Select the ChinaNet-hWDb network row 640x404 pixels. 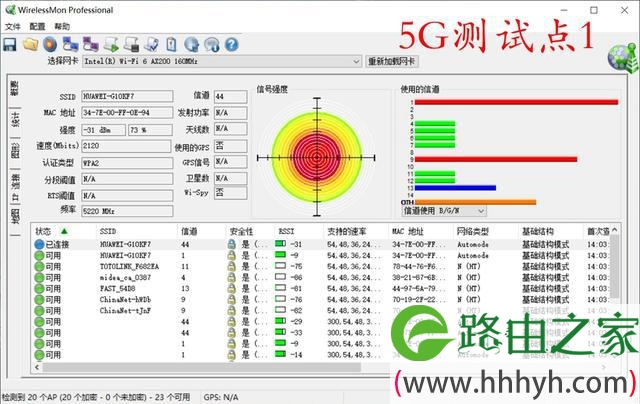[x=322, y=300]
